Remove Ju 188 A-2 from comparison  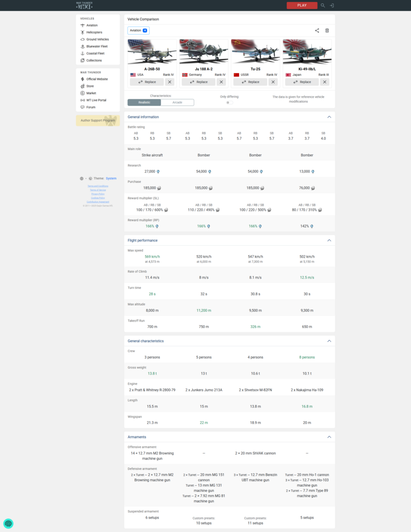click(221, 82)
